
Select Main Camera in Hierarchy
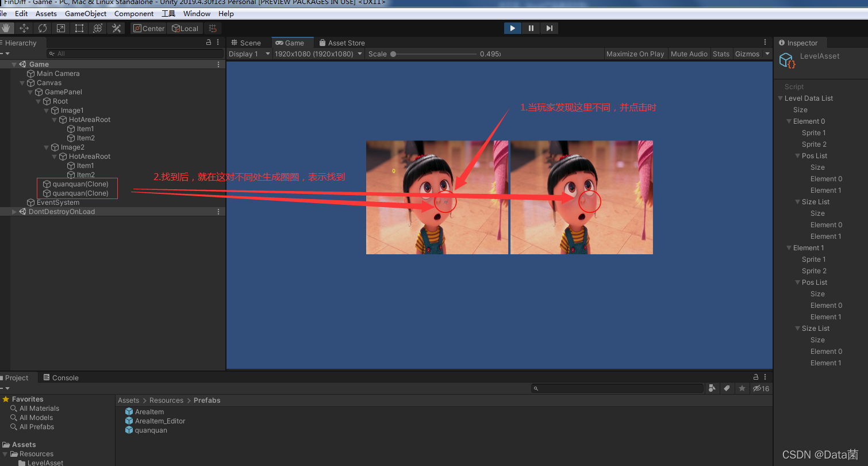[x=58, y=74]
